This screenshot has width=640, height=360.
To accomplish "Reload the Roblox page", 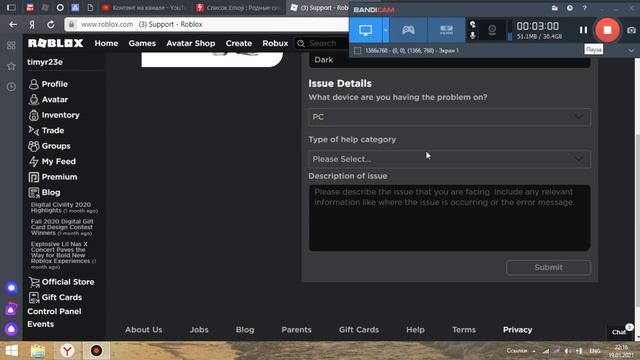I will tap(51, 24).
